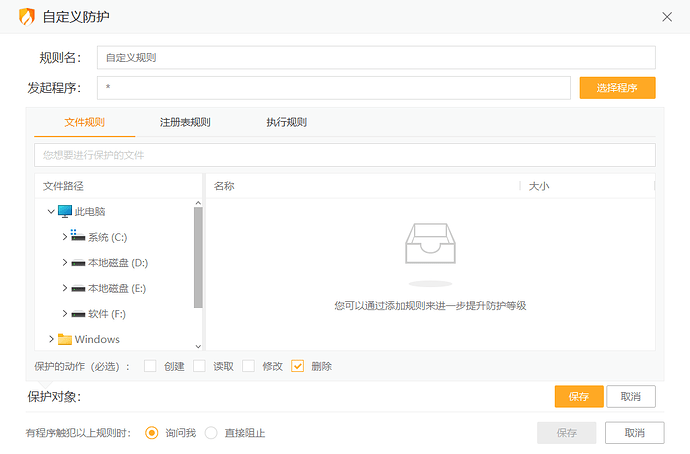690x454 pixels.
Task: Collapse the 此电脑 tree node
Action: (x=51, y=211)
